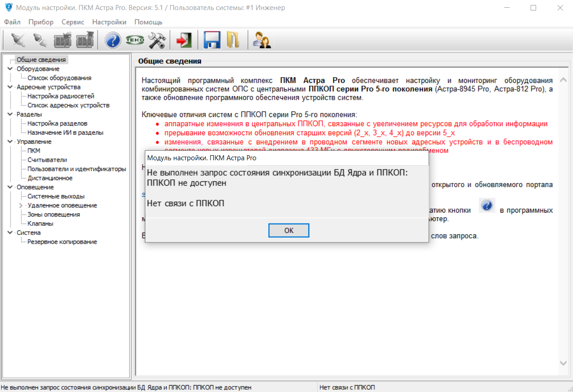
Task: Collapse the Управление tree section
Action: 10,142
